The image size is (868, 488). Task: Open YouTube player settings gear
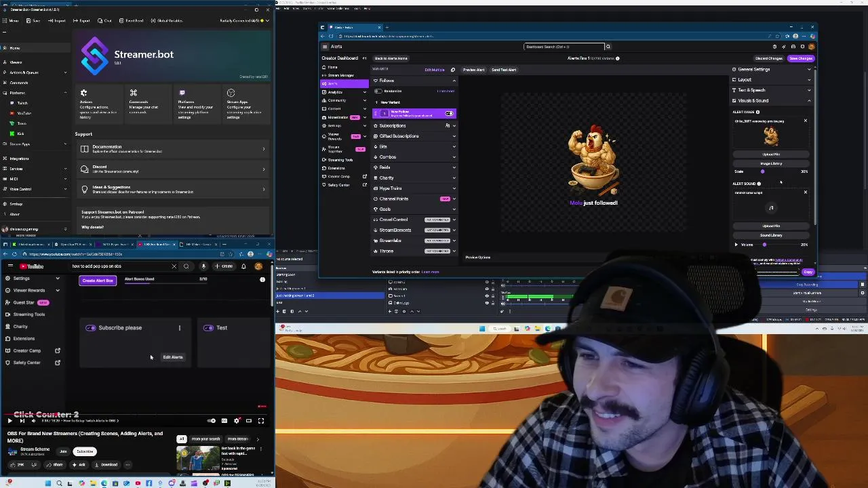[236, 421]
